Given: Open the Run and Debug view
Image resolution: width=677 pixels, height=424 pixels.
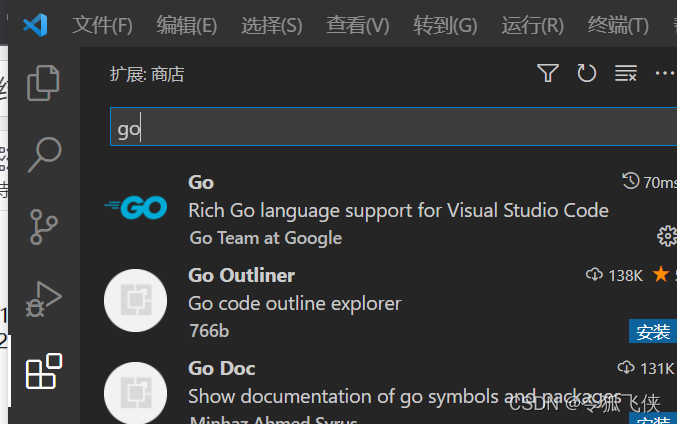Looking at the screenshot, I should (x=44, y=299).
